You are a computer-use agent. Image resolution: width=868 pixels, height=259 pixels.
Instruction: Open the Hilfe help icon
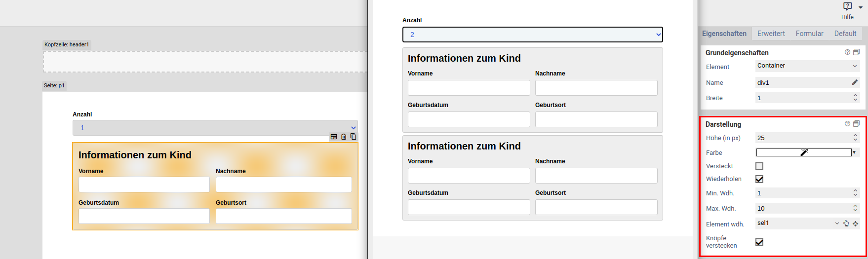pyautogui.click(x=847, y=6)
